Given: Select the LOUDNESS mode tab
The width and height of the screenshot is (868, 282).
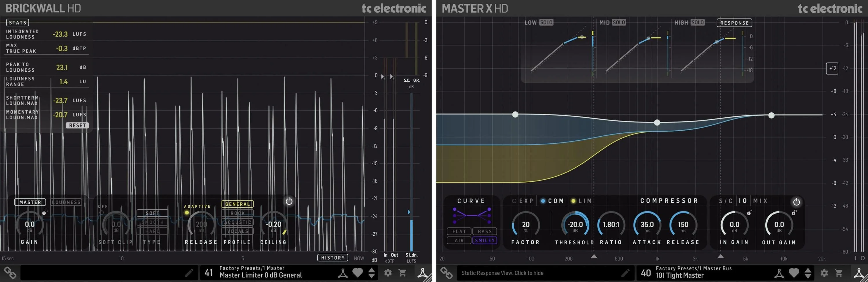Looking at the screenshot, I should point(66,202).
